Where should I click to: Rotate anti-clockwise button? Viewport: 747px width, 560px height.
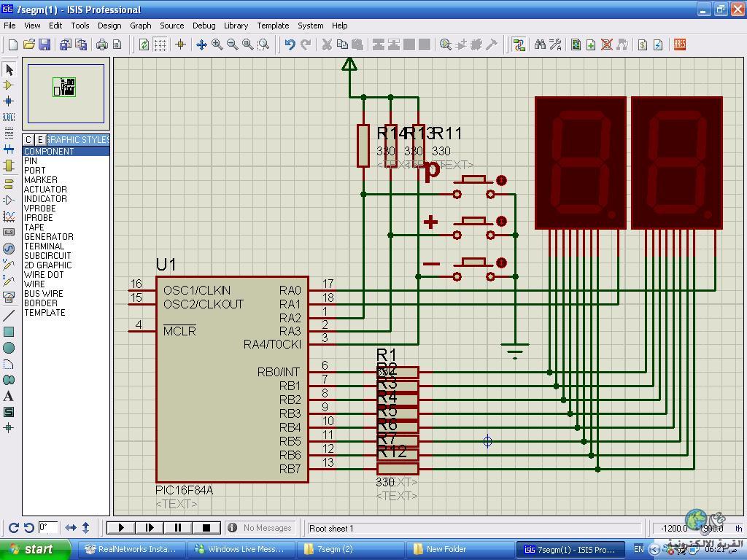pos(29,528)
